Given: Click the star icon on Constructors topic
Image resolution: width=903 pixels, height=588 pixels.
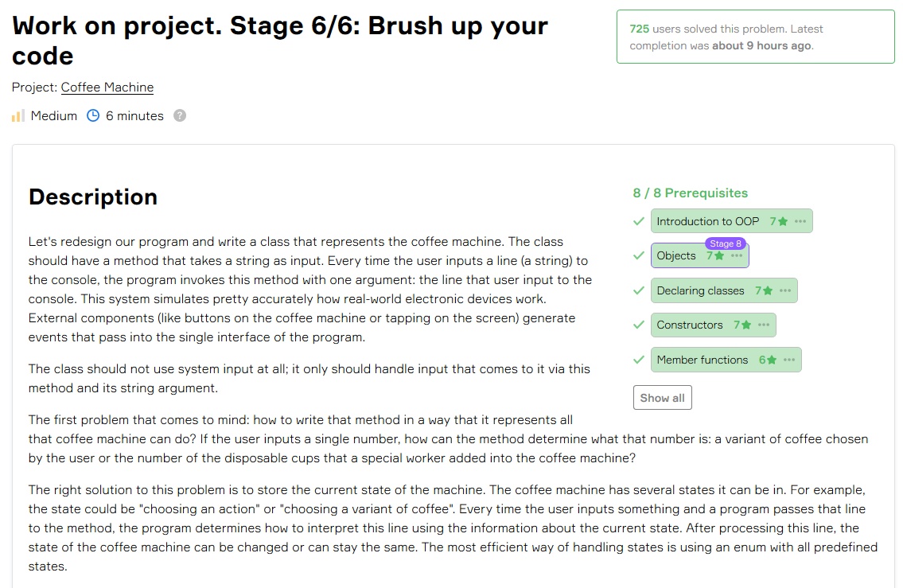Looking at the screenshot, I should [746, 325].
